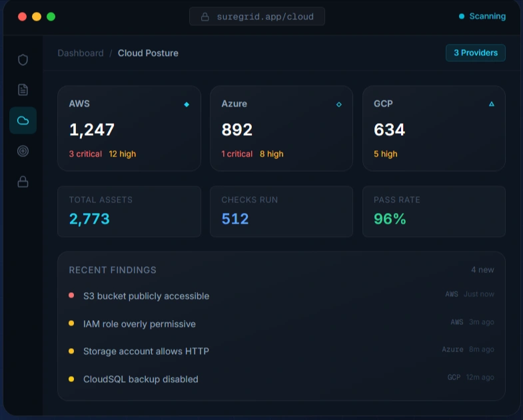
Task: Click the padlock icon in sidebar
Action: pyautogui.click(x=23, y=182)
